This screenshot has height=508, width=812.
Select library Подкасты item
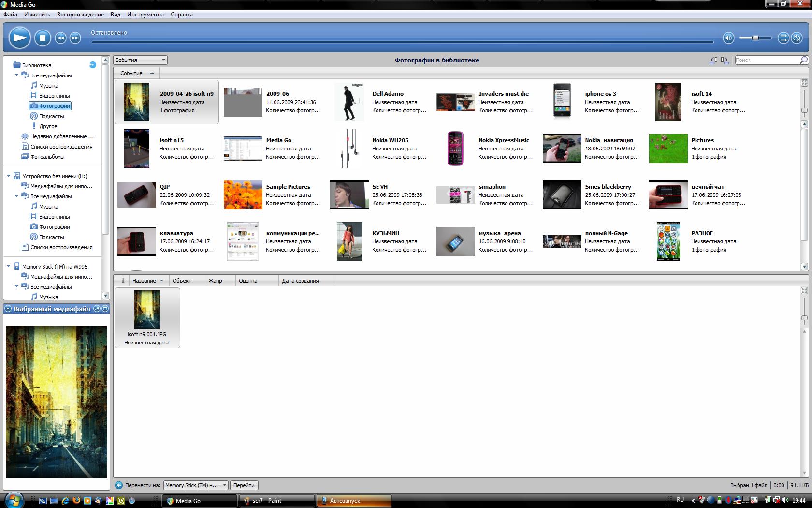47,116
